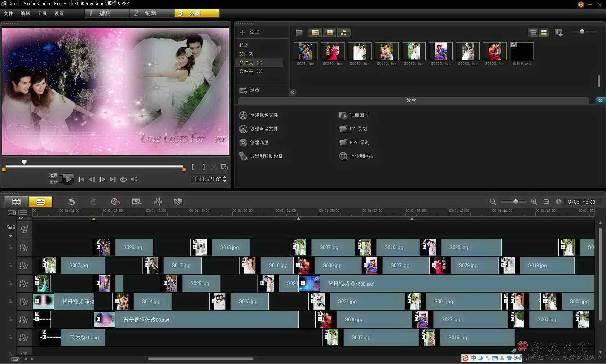
Task: Step to next frame
Action: pos(102,179)
